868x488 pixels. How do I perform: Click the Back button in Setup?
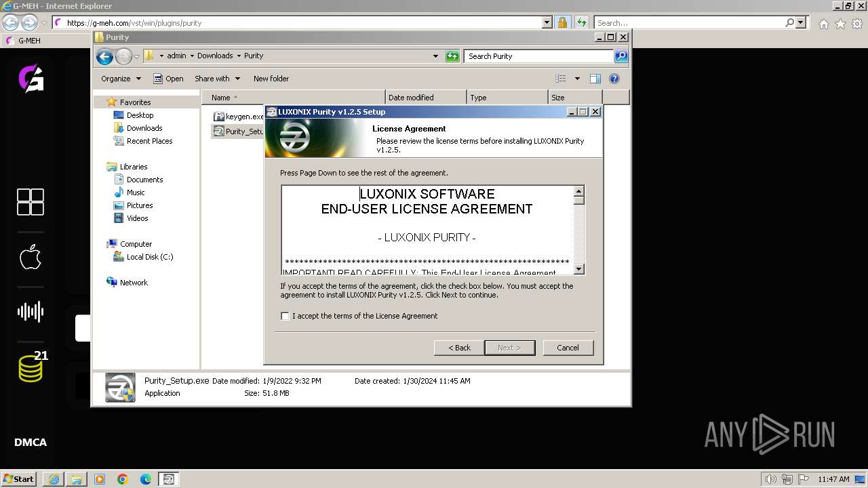coord(459,348)
